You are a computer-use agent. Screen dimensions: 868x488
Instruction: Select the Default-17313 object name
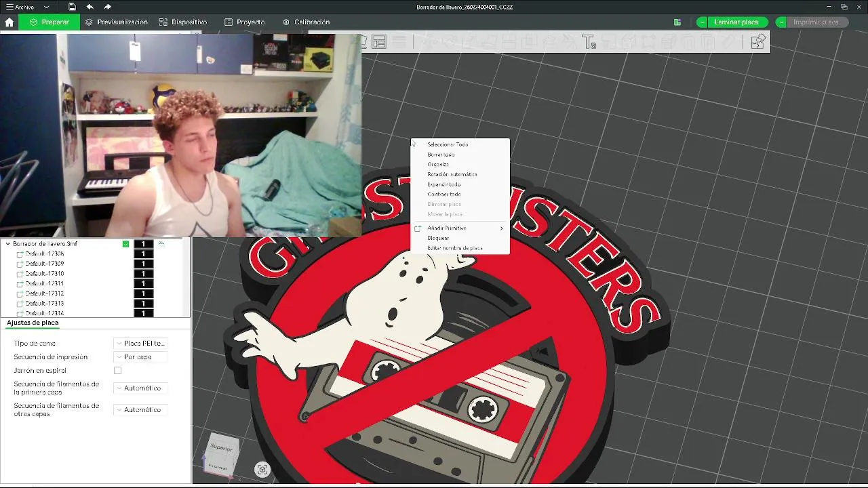[x=45, y=304]
